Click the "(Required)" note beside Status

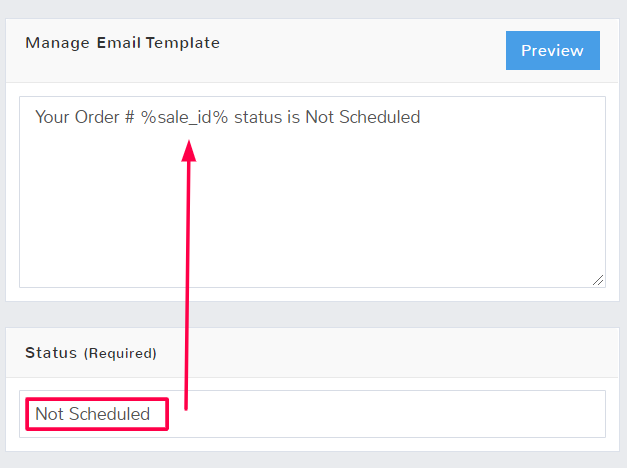coord(120,354)
